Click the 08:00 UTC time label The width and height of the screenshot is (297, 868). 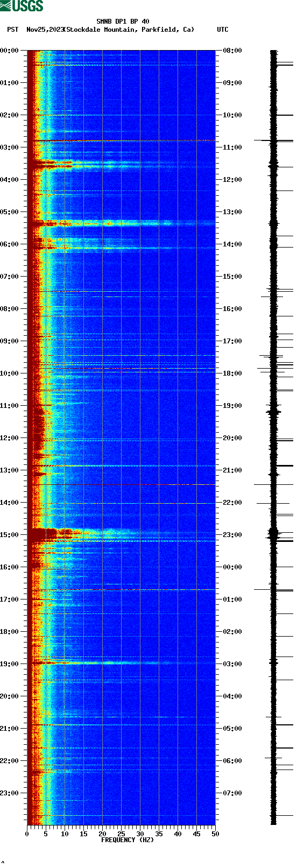[x=232, y=51]
